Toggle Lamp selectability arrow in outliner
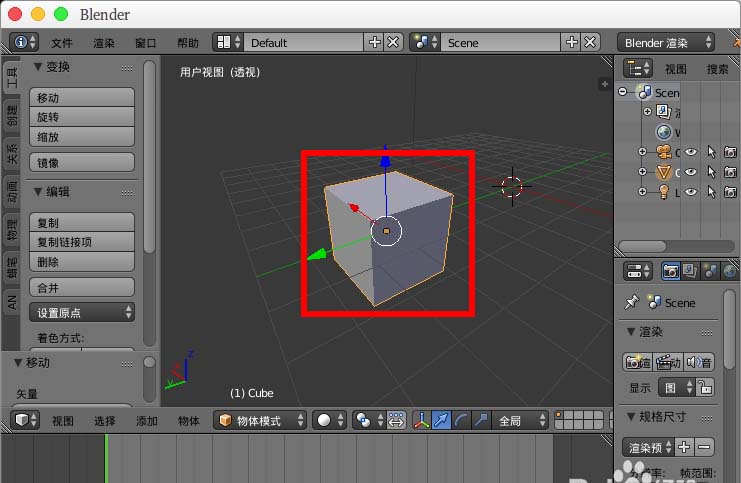The width and height of the screenshot is (741, 483). (x=711, y=192)
